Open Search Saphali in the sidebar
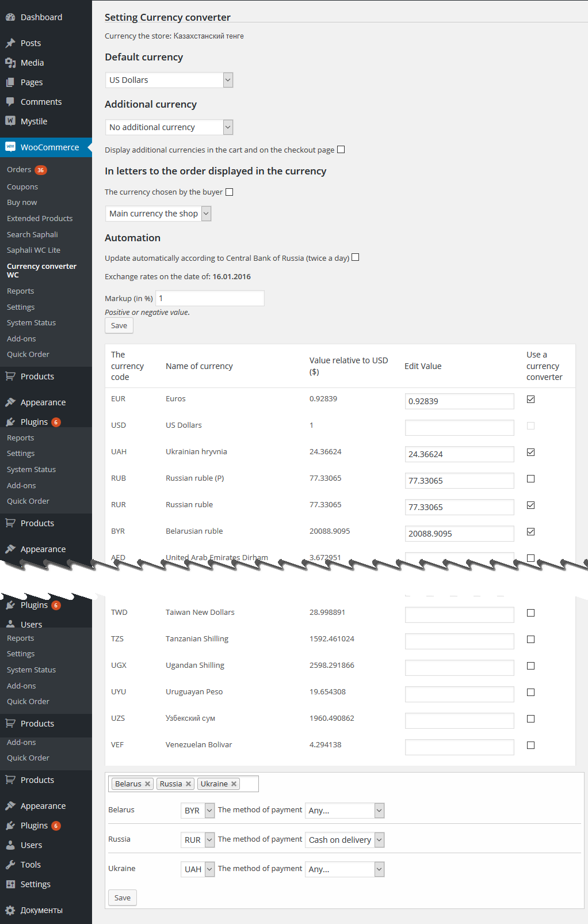 coord(32,235)
